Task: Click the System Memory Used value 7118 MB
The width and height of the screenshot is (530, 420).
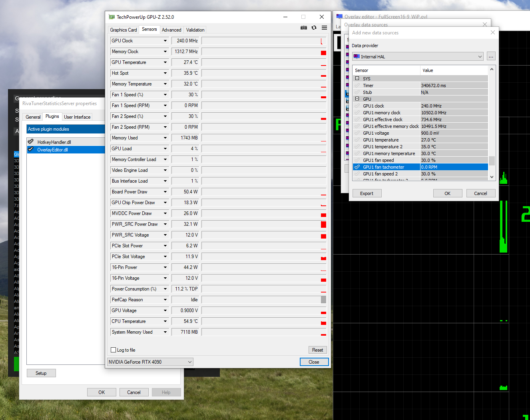Action: (185, 332)
